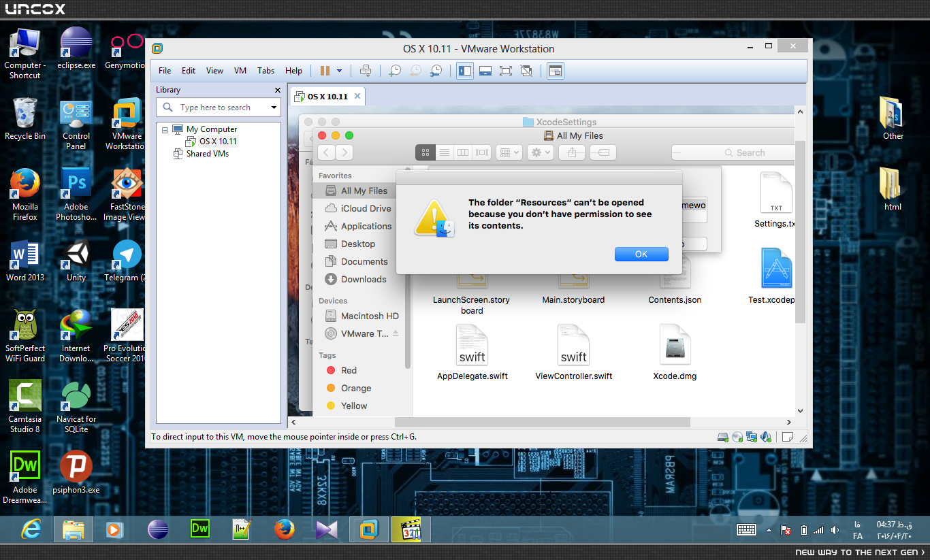Open the VM menu
Screen dimensions: 930x560
tap(240, 71)
